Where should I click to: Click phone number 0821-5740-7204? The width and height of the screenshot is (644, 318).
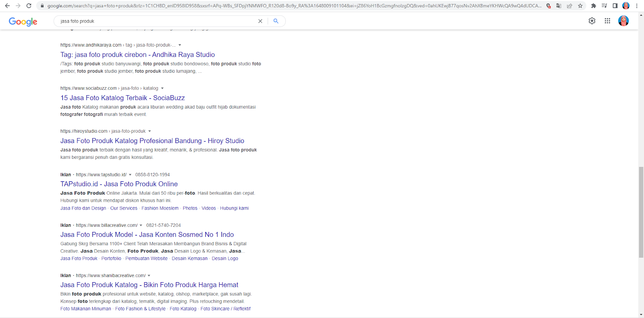coord(163,226)
